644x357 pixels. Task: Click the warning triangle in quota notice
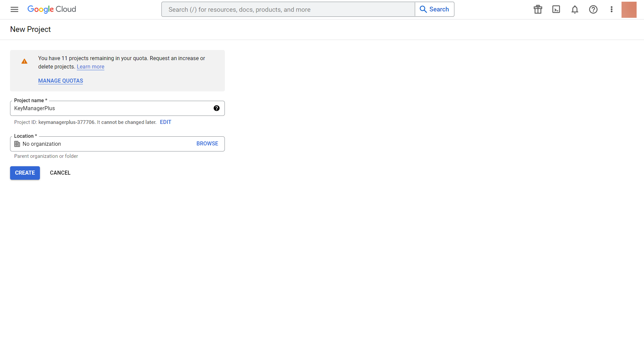[24, 61]
